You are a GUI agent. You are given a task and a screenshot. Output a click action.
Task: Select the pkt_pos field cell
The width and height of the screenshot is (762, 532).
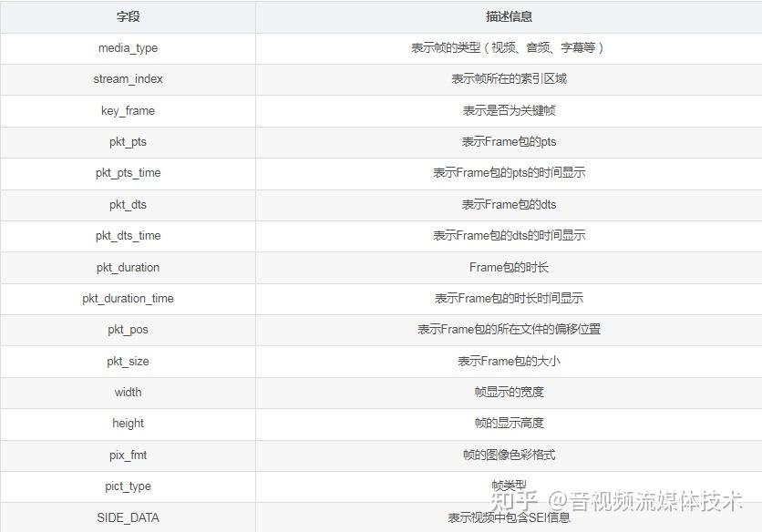(128, 330)
